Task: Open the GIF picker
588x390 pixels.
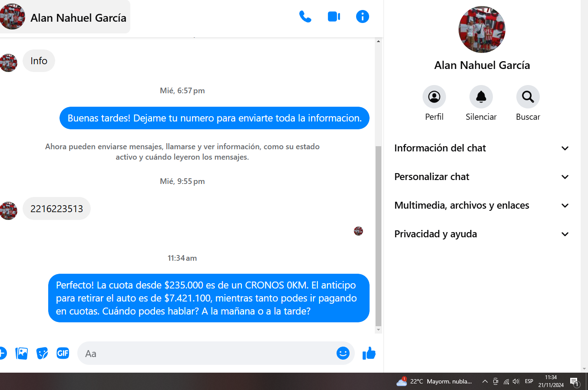Action: tap(63, 353)
